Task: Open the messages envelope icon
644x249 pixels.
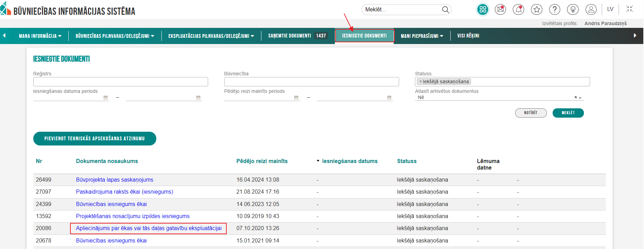Action: (x=500, y=10)
